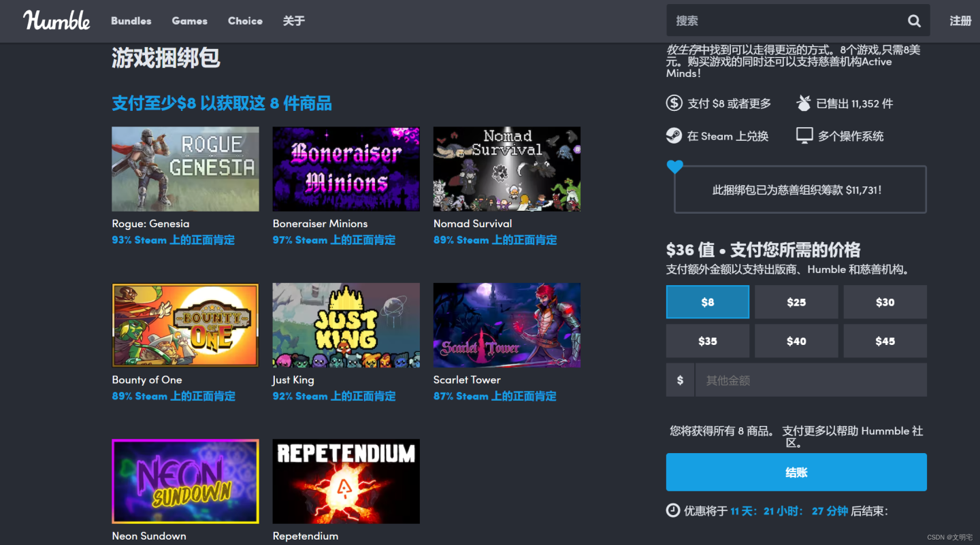Select the $35 price option
Screen dimensions: 980x545
click(708, 341)
